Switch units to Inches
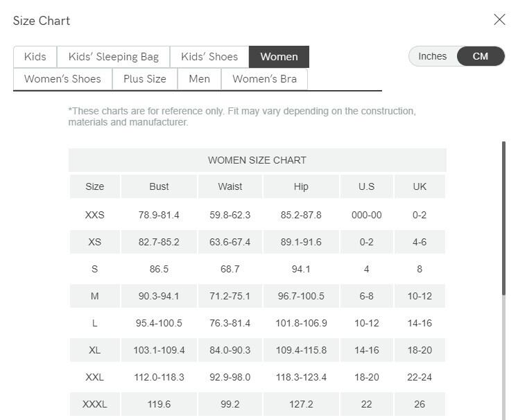The image size is (518, 420). click(x=433, y=57)
